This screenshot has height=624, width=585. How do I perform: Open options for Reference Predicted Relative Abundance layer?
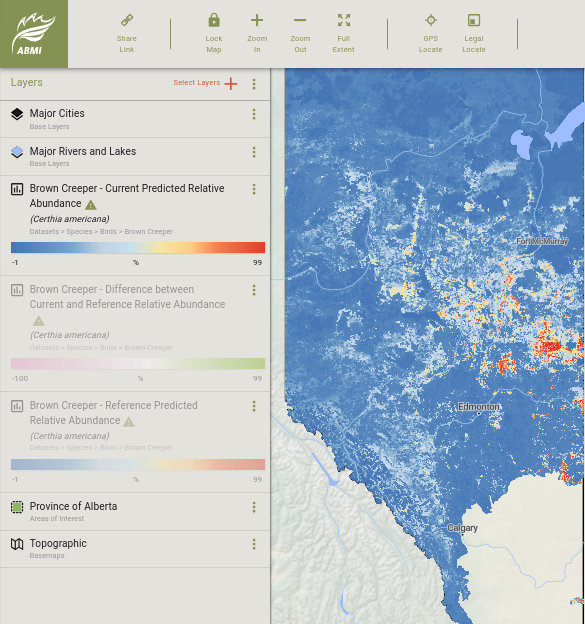point(254,406)
